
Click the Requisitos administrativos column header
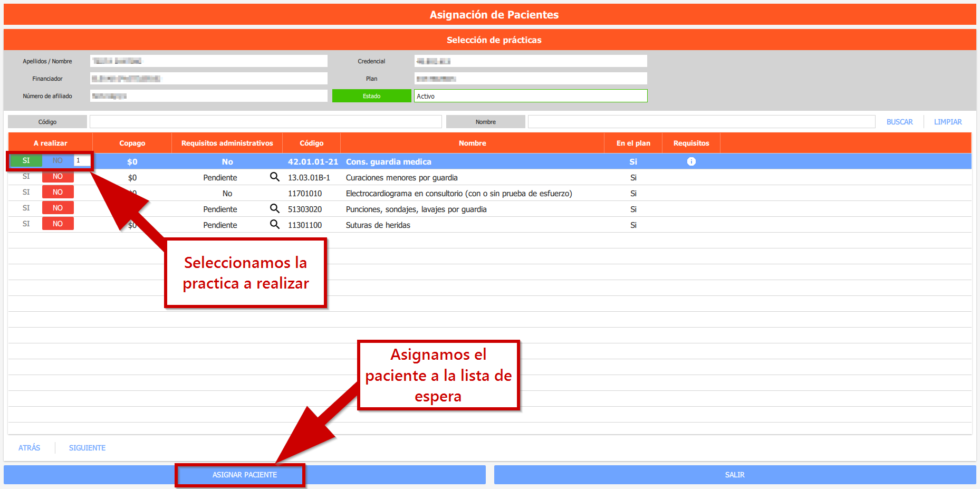(x=227, y=143)
